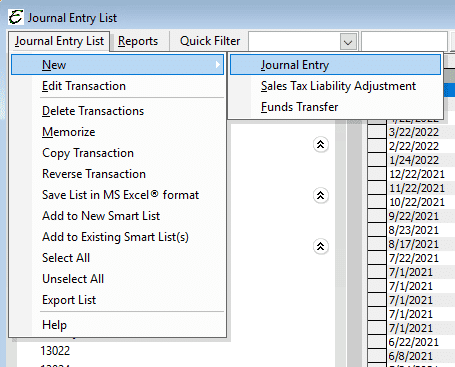
Task: Click Add to New Smart List
Action: pyautogui.click(x=118, y=216)
